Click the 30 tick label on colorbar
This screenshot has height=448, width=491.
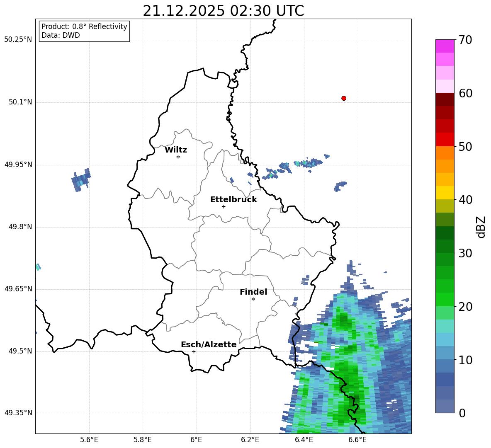(x=465, y=253)
